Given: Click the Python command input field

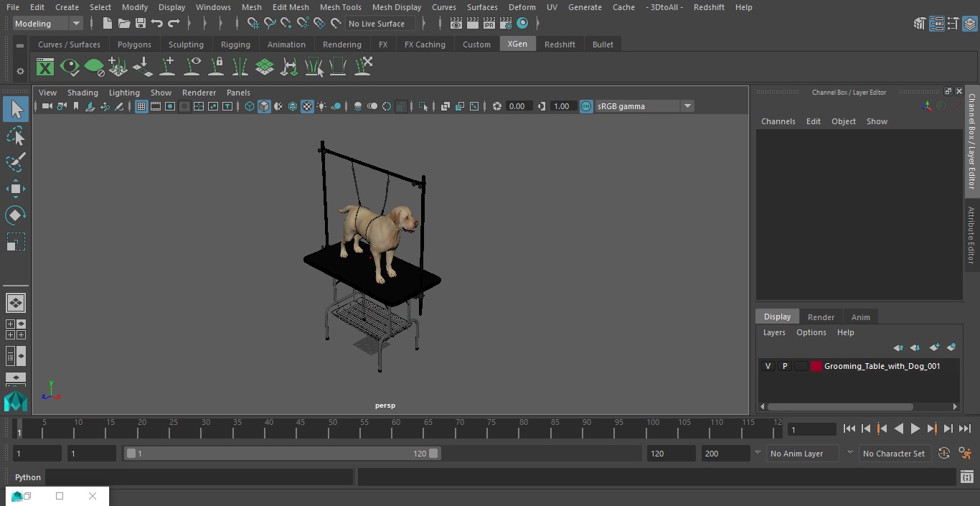Looking at the screenshot, I should (x=199, y=477).
